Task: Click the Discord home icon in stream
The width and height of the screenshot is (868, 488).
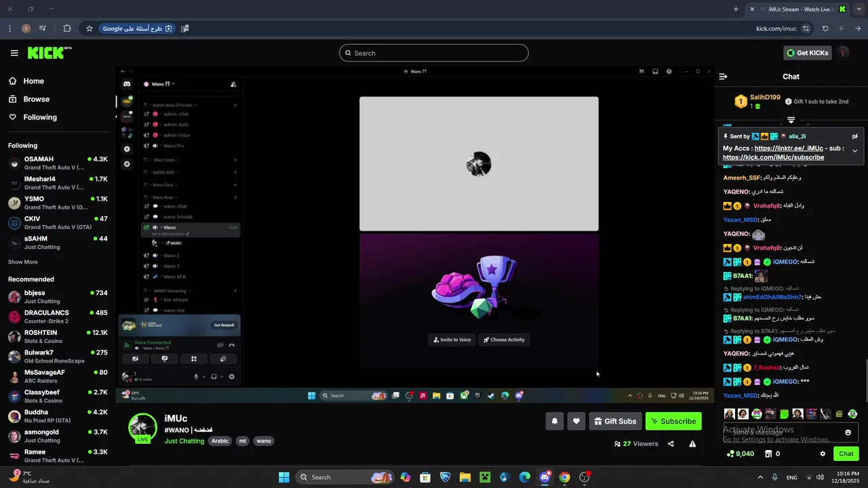Action: point(127,84)
